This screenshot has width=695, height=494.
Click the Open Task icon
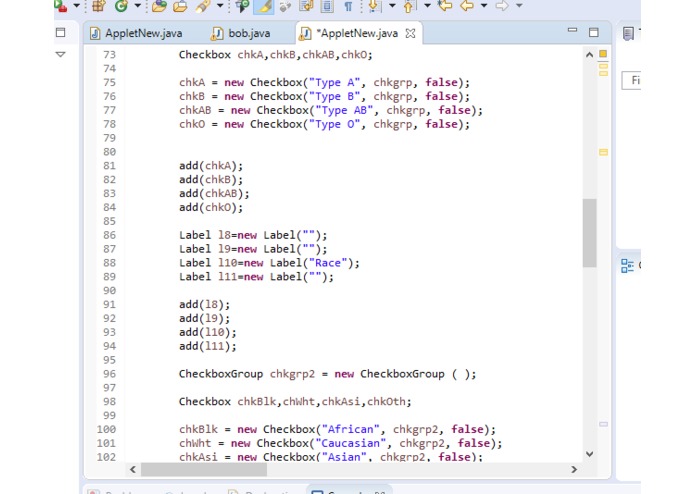coord(180,6)
